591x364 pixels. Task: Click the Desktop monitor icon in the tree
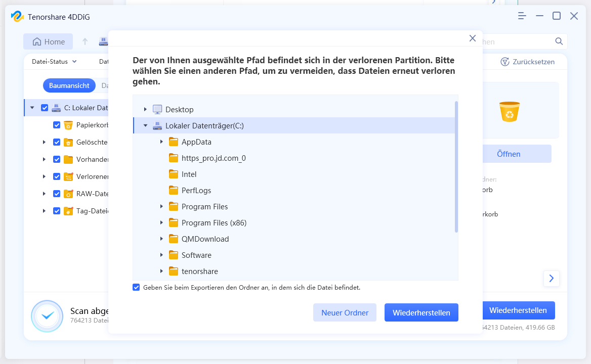pos(157,109)
